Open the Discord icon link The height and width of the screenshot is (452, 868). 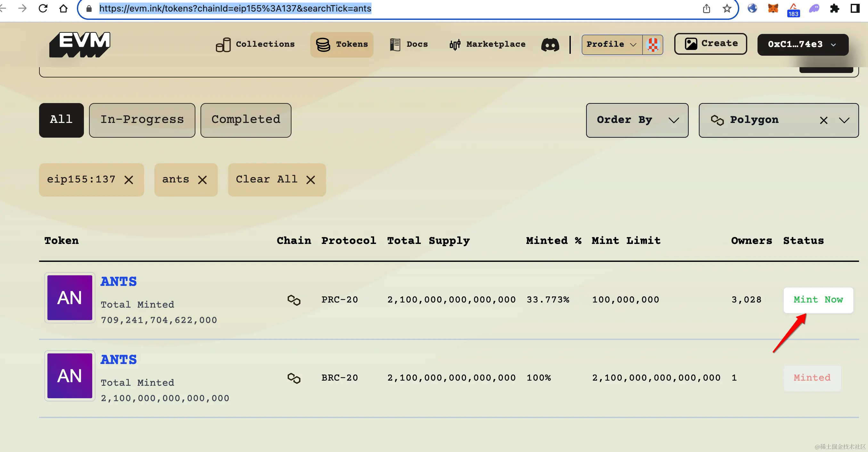(x=550, y=45)
